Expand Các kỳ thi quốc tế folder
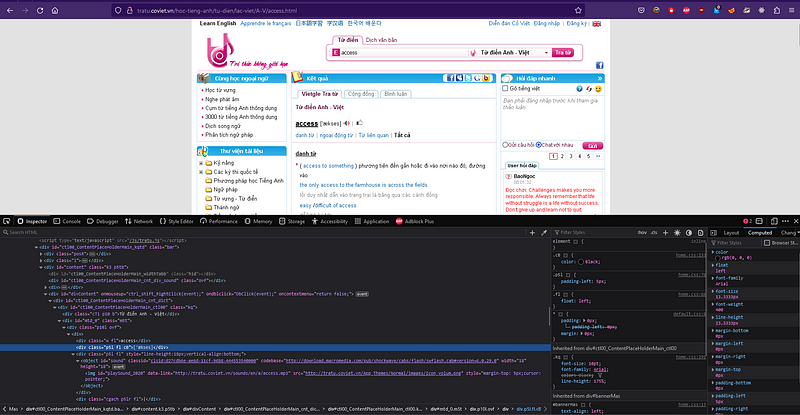 tap(201, 172)
